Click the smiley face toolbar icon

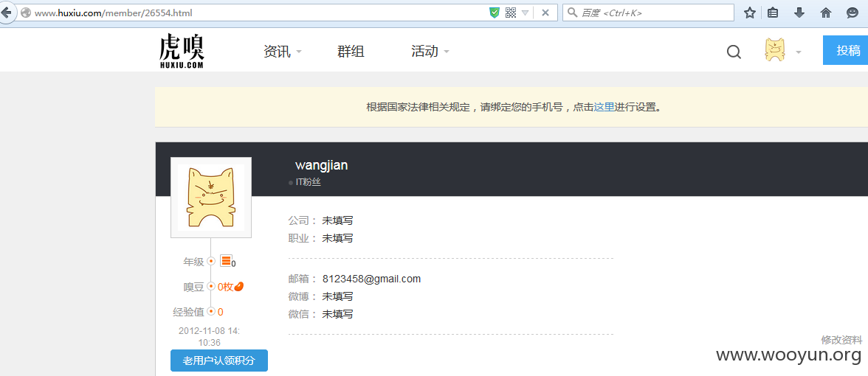852,13
